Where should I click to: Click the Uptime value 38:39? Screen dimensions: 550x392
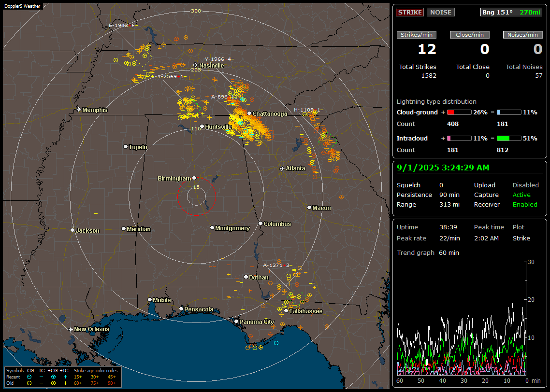pos(449,227)
